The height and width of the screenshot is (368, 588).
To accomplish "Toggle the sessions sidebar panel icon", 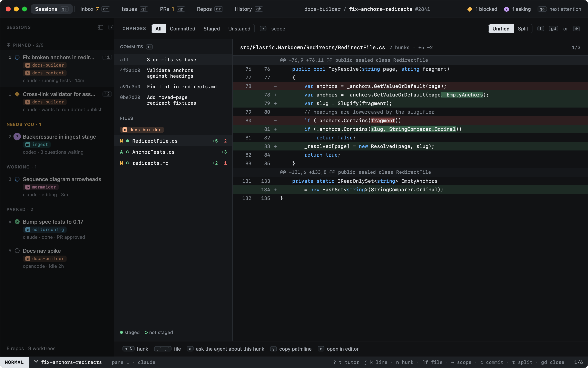I will coord(100,27).
